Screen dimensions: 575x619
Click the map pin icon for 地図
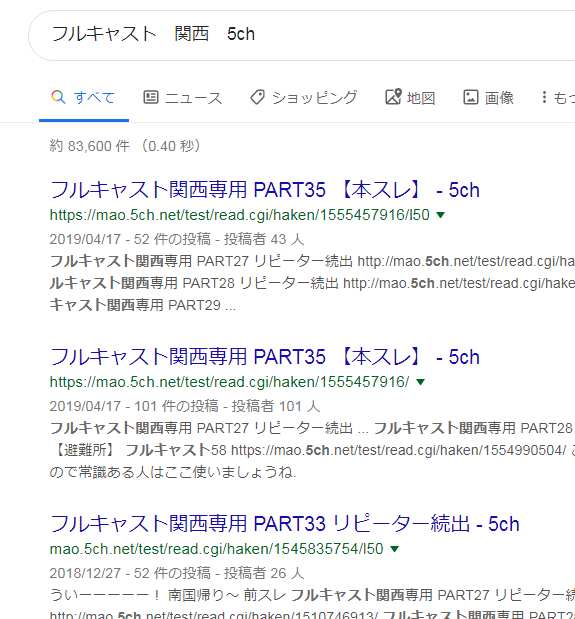[x=393, y=96]
